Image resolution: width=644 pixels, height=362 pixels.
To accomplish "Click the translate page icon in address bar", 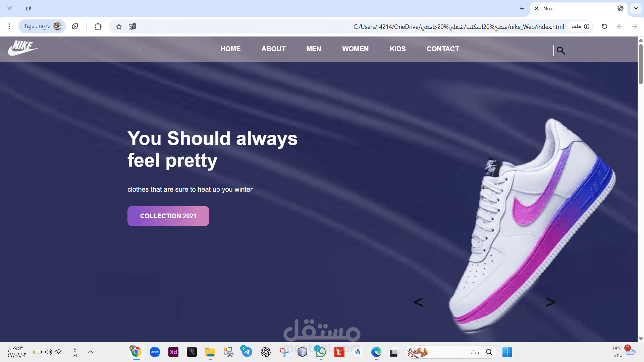I will click(x=132, y=26).
